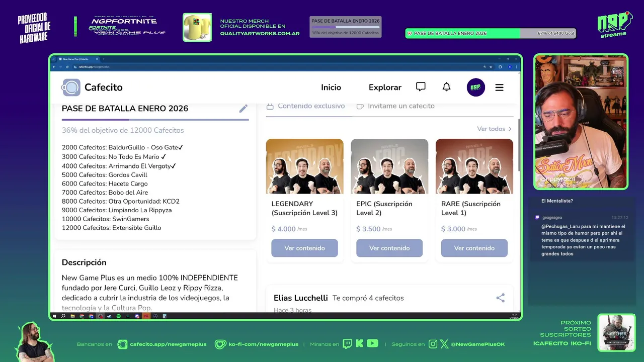Open Spotify from the taskbar
The image size is (644, 362).
pyautogui.click(x=119, y=316)
